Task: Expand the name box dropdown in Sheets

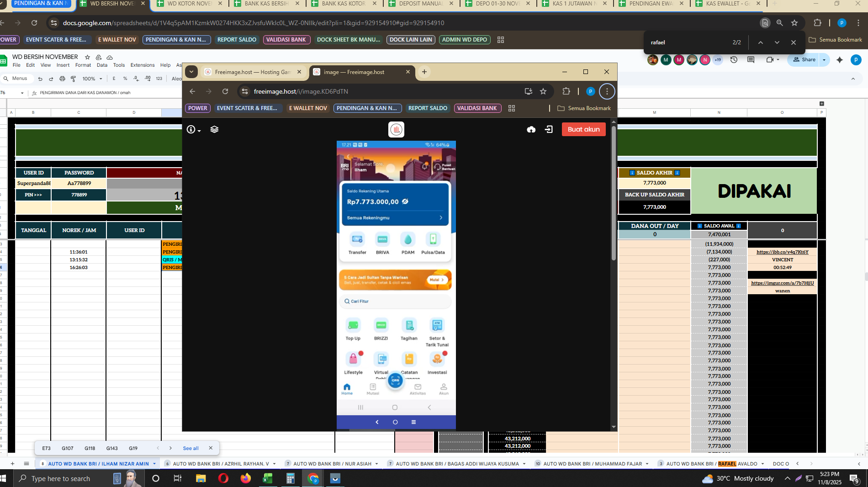Action: 22,93
